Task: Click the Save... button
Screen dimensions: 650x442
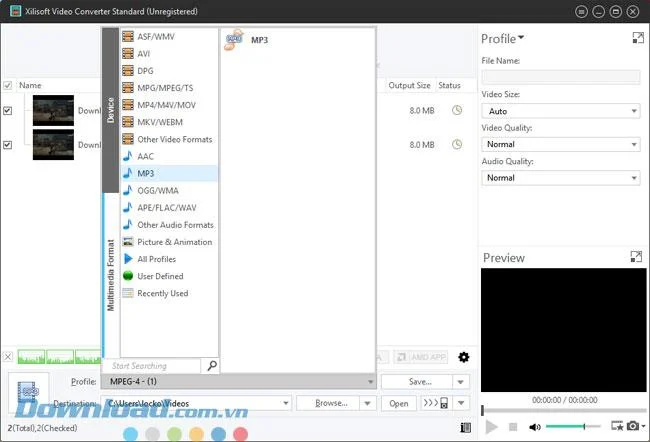Action: coord(417,382)
